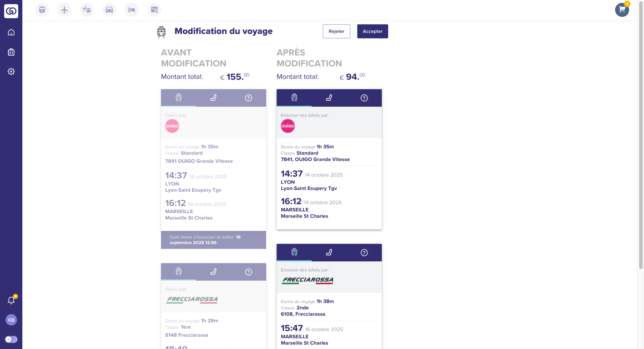This screenshot has width=644, height=349.
Task: Open help tab in after-modification OUIGO card
Action: pyautogui.click(x=364, y=98)
